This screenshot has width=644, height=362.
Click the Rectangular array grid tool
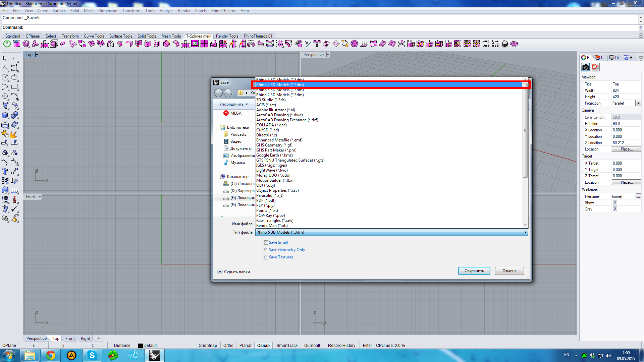click(5, 200)
